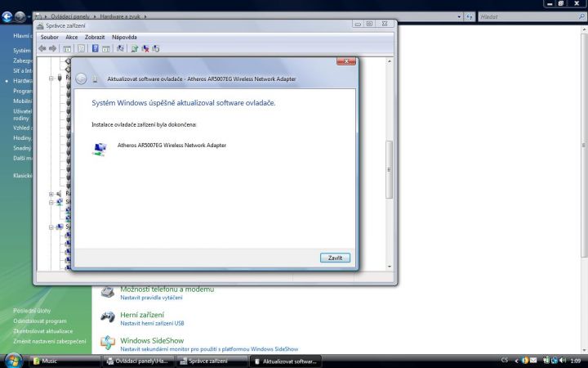
Task: Open dropdown arrow after Ovládací panely breadcrumb
Action: pos(95,16)
